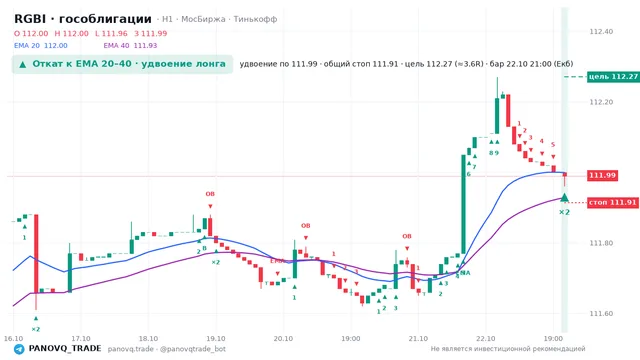
Task: Select the red current price tag 111.99
Action: (x=602, y=176)
